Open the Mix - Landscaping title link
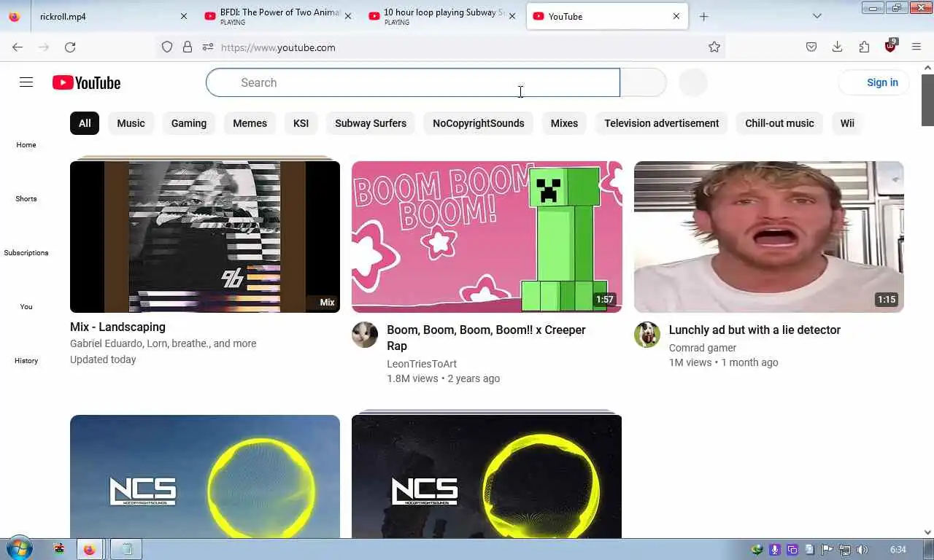The width and height of the screenshot is (934, 560). tap(117, 327)
